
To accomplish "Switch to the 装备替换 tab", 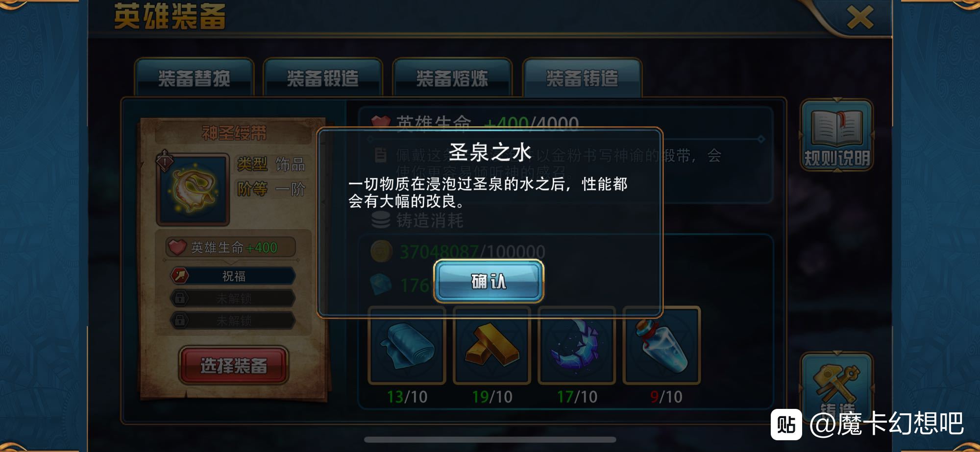I will pyautogui.click(x=194, y=78).
